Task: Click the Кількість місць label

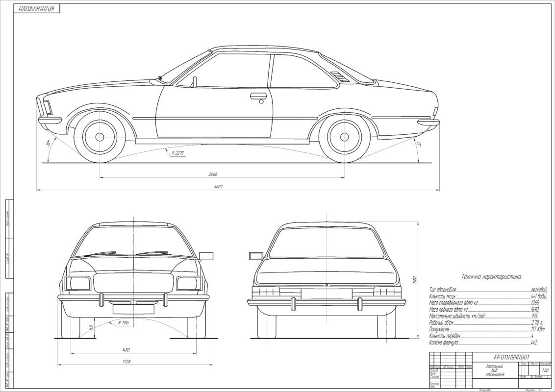Action: [x=443, y=296]
